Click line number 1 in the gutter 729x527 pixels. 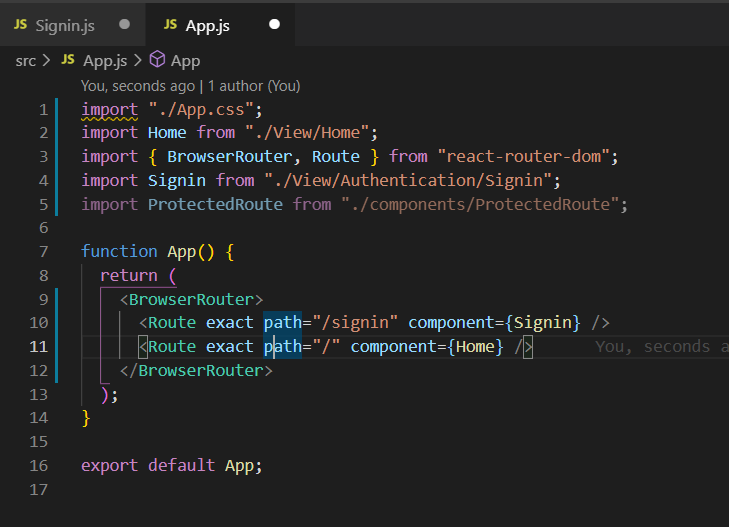(43, 110)
